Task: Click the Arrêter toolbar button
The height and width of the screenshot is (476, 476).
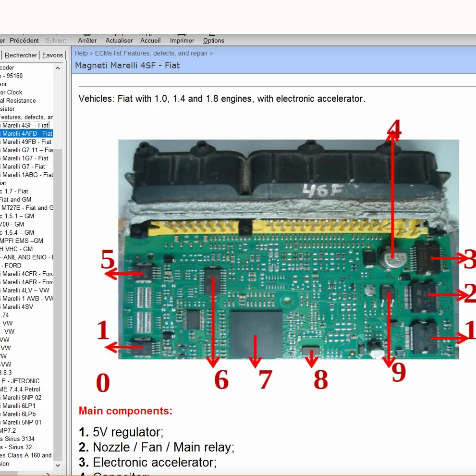Action: click(87, 40)
